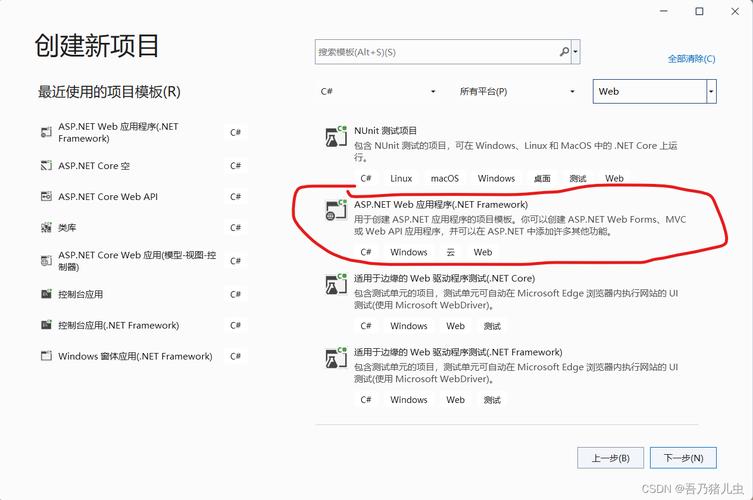Click the Previous step 上一步(B) button
This screenshot has height=500, width=753.
(x=610, y=458)
